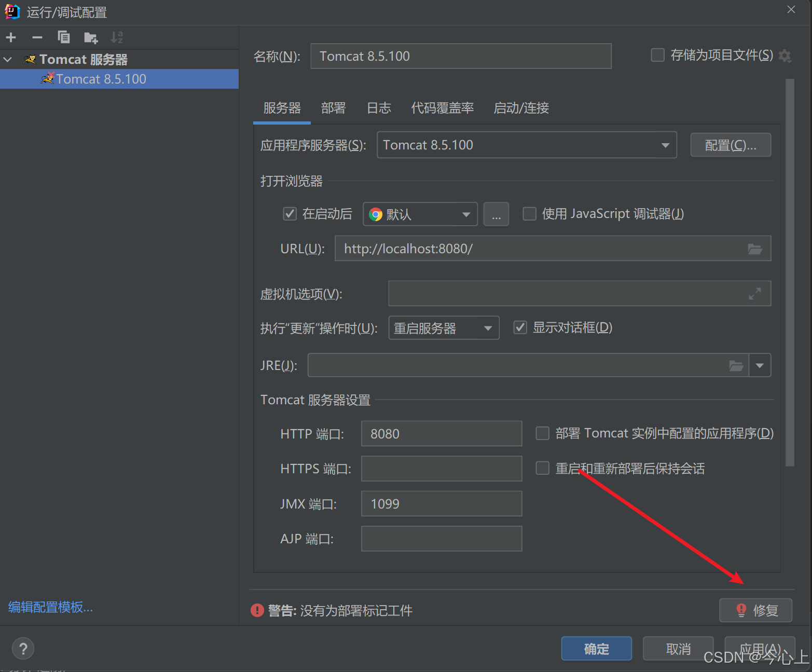Click the right panel vertical scrollbar

click(x=790, y=272)
